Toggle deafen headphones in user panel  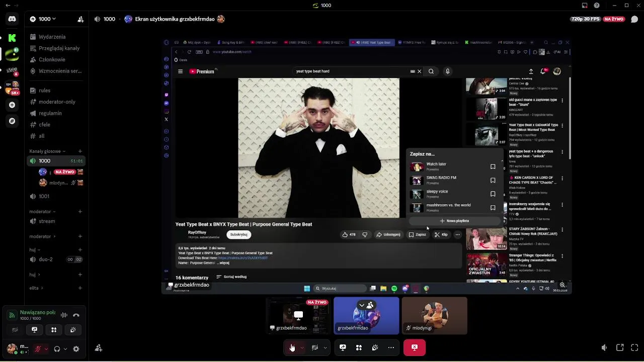[x=57, y=349]
